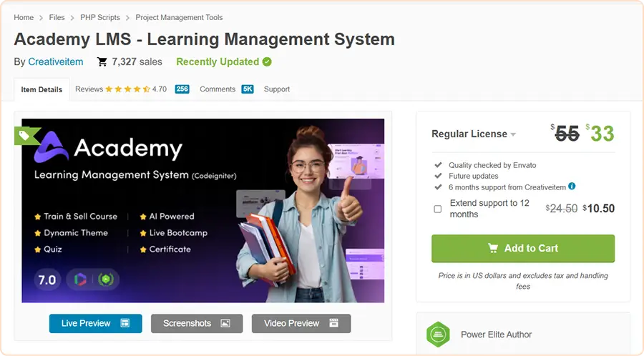The image size is (644, 356).
Task: Click the shopping cart icon beside sales count
Action: coord(102,62)
